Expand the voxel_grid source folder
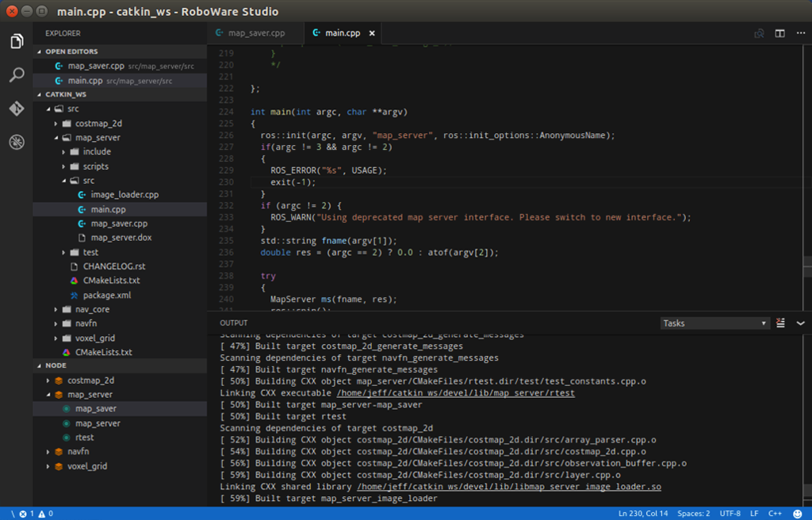 [56, 338]
